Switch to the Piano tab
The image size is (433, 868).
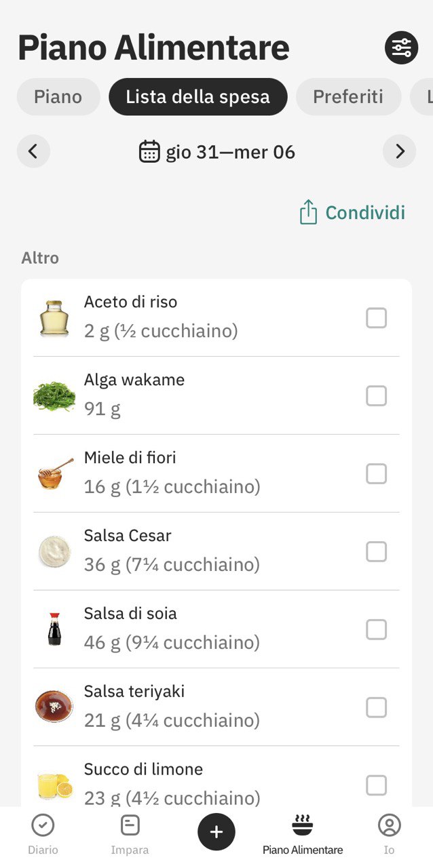pyautogui.click(x=58, y=97)
